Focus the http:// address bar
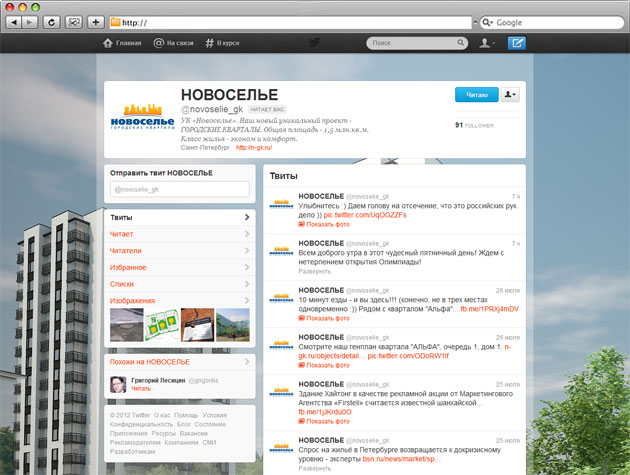 [290, 23]
